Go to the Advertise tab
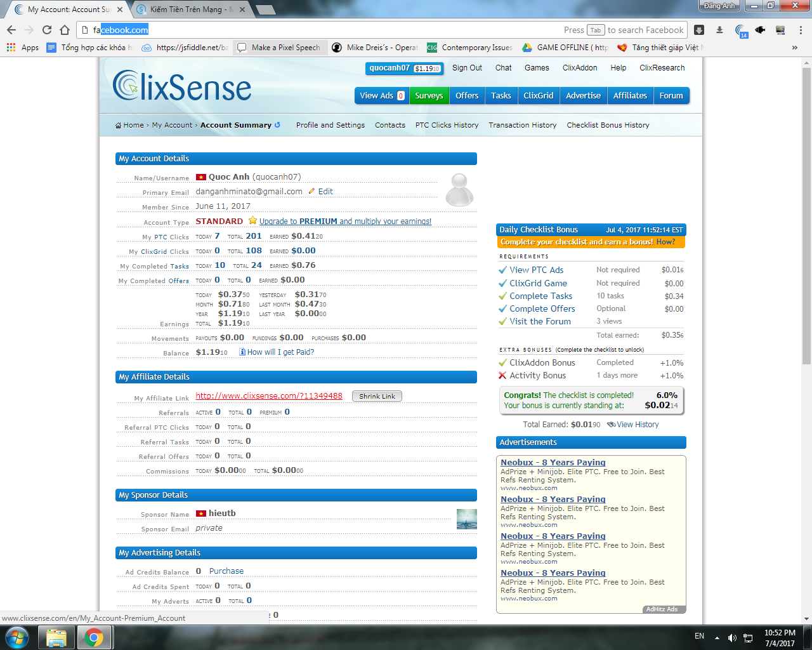This screenshot has height=650, width=812. point(584,96)
